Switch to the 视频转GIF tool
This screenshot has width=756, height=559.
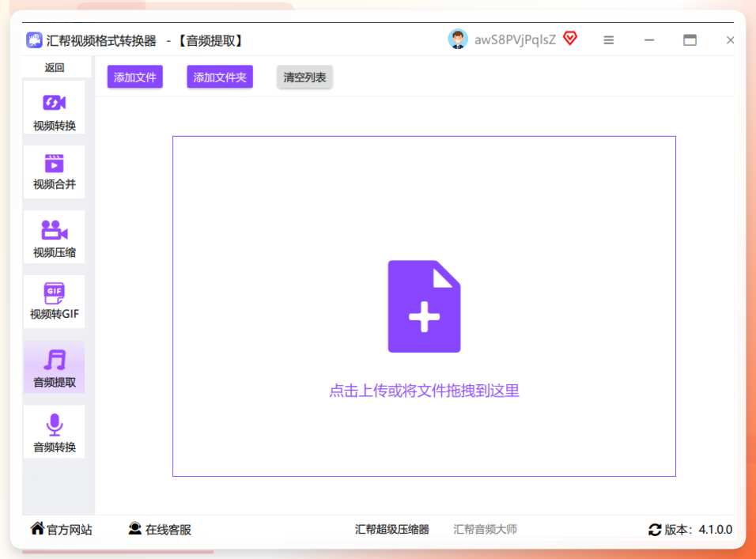click(x=54, y=302)
